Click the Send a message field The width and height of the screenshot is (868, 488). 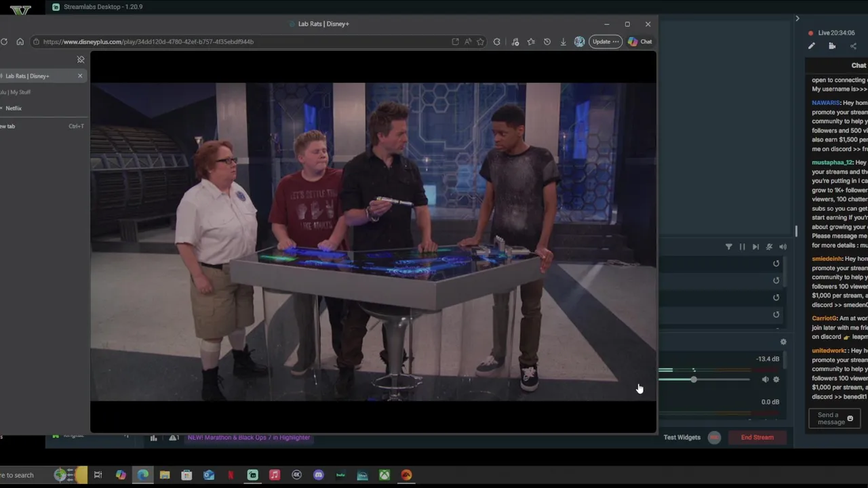(834, 419)
